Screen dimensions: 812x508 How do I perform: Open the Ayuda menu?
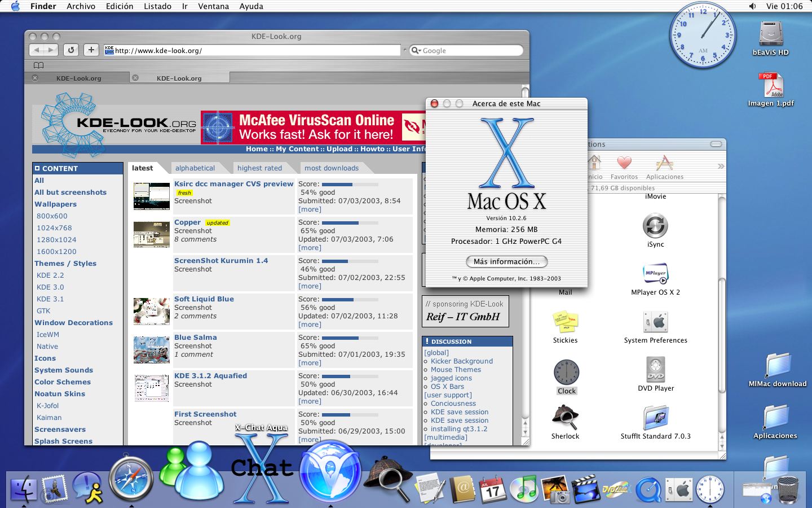pos(251,6)
